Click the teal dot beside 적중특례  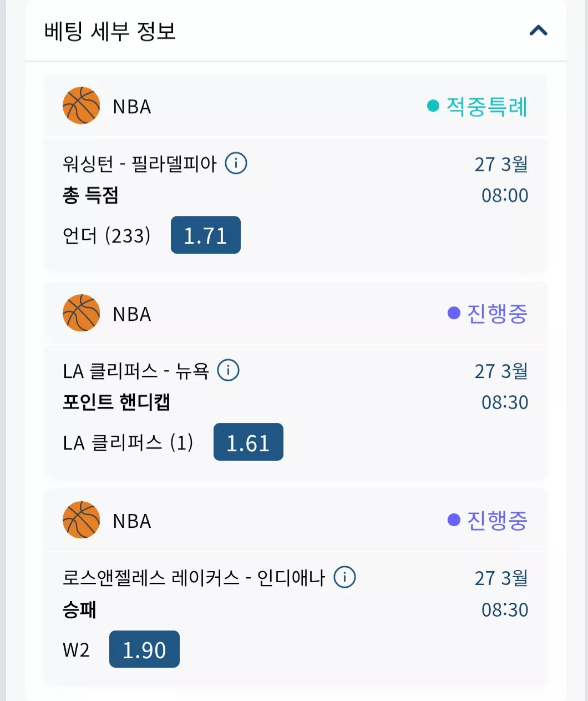pos(433,105)
